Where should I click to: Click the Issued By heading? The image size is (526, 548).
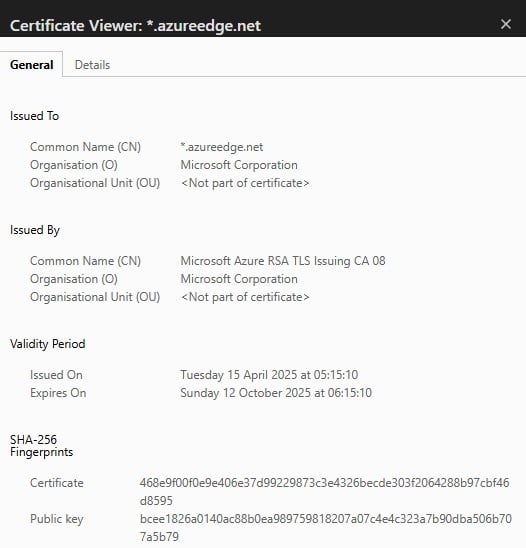pos(35,230)
